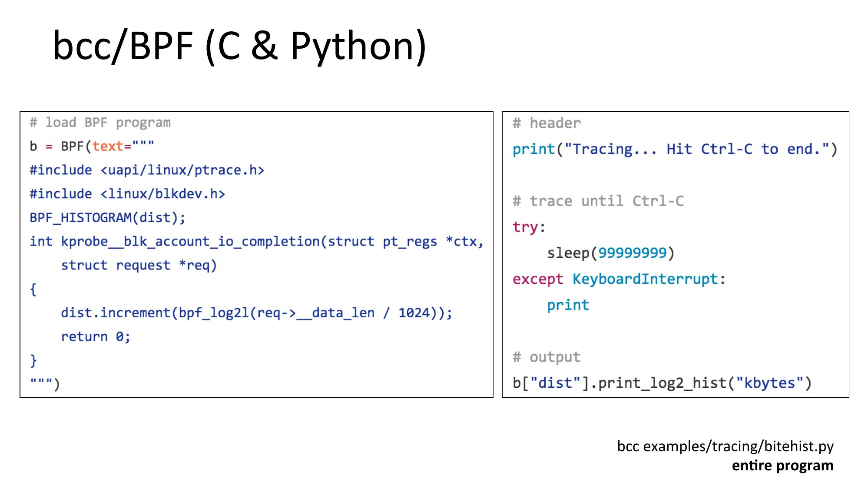Click the kprobe__blk_account_io_completion function name
Screen dimensions: 868x489
click(x=190, y=241)
